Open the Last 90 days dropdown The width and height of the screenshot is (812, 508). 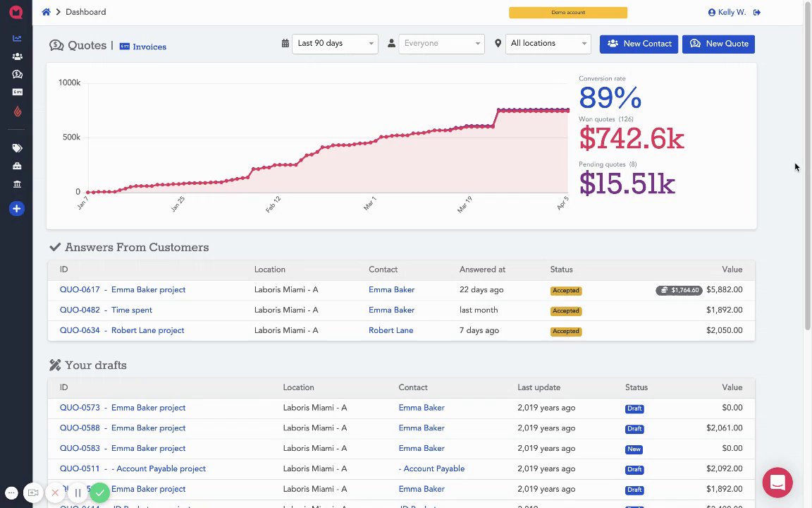(335, 44)
